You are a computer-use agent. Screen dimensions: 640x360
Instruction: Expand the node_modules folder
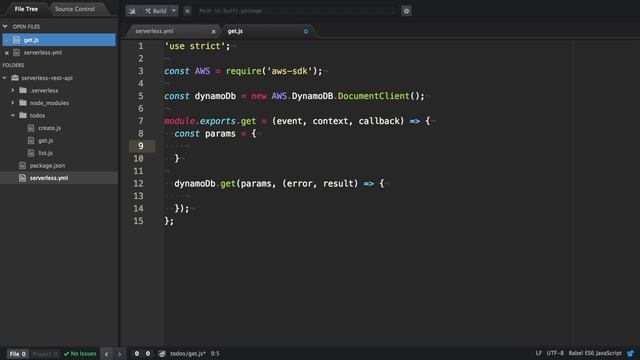pyautogui.click(x=13, y=103)
